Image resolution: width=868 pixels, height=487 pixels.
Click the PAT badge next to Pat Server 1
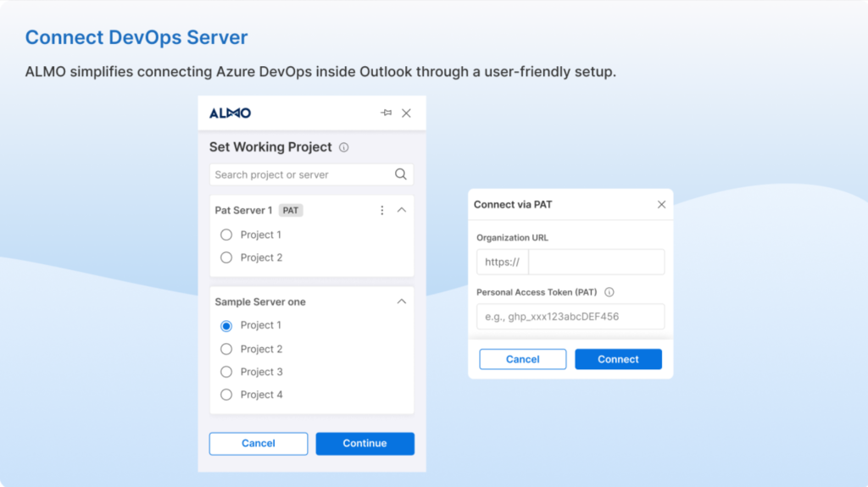(x=291, y=210)
